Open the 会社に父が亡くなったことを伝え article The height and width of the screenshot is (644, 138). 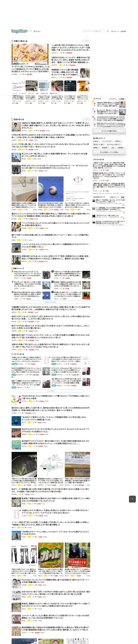51,317
